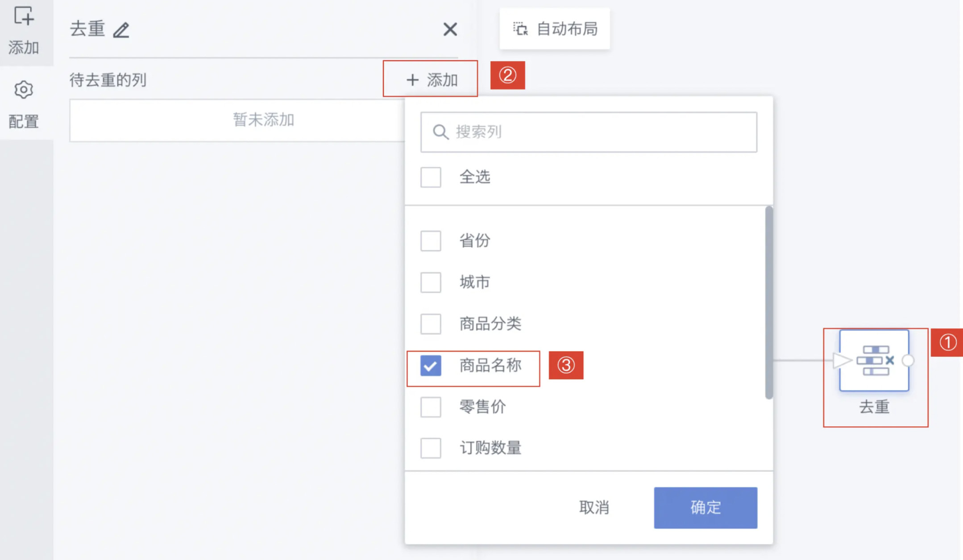Image resolution: width=963 pixels, height=560 pixels.
Task: Click 取消 to cancel selection
Action: click(594, 507)
